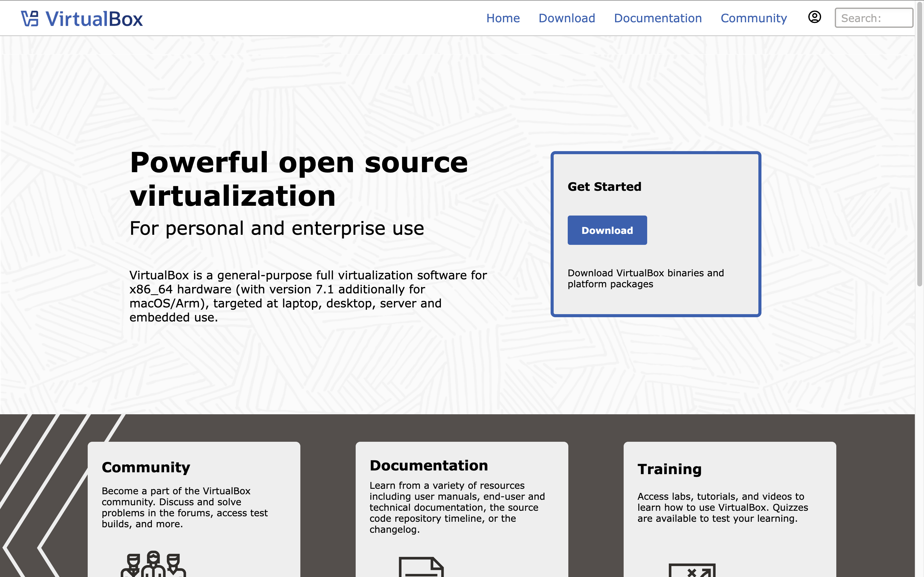
Task: Click the Training card description text
Action: pos(722,507)
